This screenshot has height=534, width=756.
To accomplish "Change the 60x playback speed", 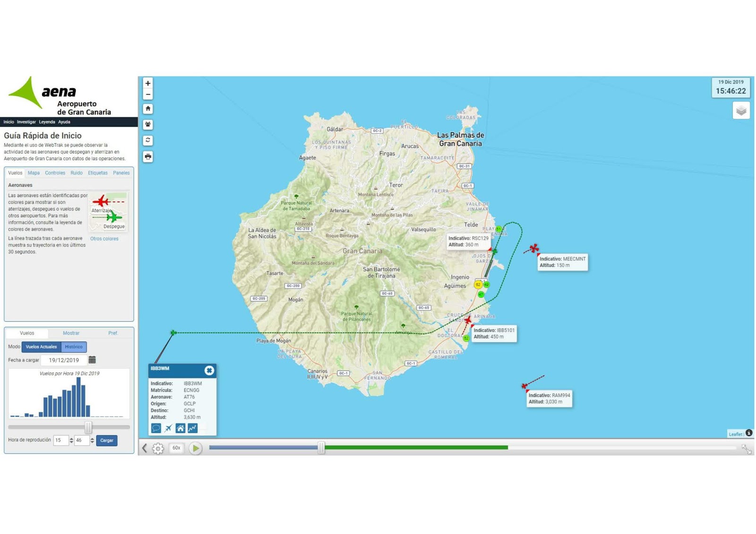I will (x=176, y=448).
